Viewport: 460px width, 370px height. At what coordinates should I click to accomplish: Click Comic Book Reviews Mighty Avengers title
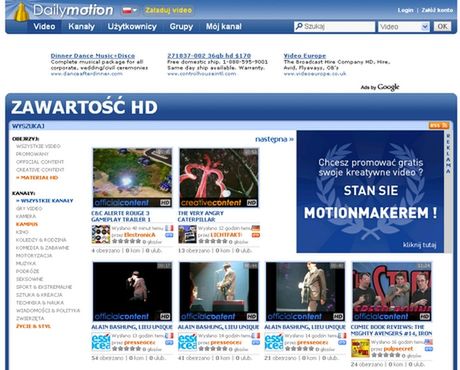tap(391, 330)
